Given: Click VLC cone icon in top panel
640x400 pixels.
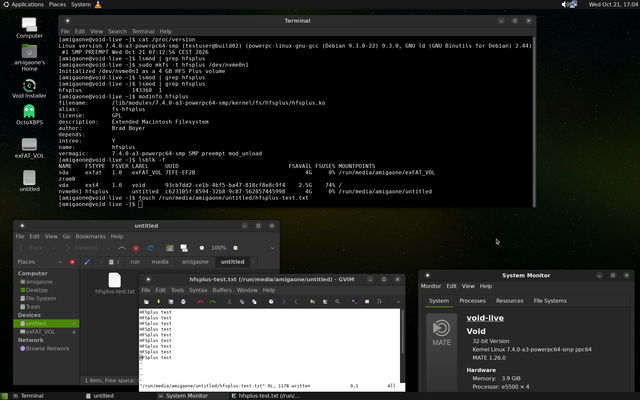Looking at the screenshot, I should pos(98,4).
